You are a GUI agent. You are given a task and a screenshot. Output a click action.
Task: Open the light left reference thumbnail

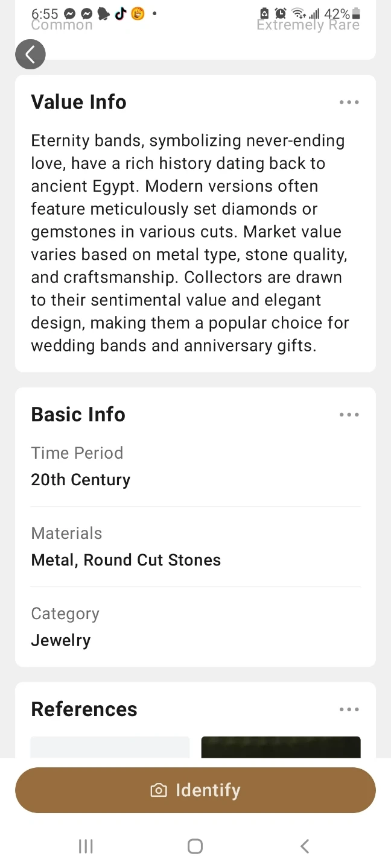(110, 747)
